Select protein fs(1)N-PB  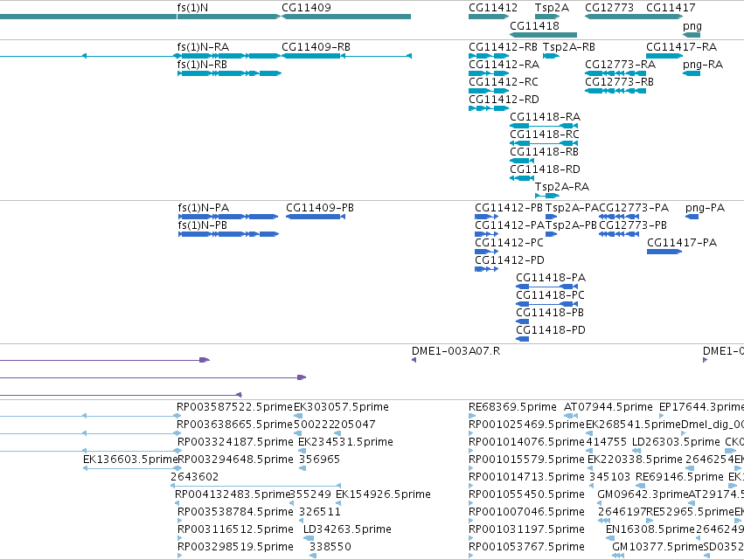228,234
